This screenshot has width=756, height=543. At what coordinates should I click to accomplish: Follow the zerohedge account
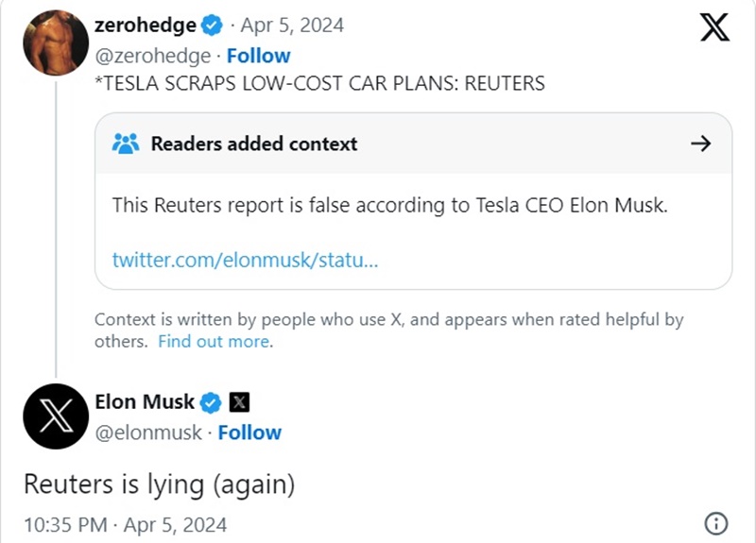pos(257,56)
